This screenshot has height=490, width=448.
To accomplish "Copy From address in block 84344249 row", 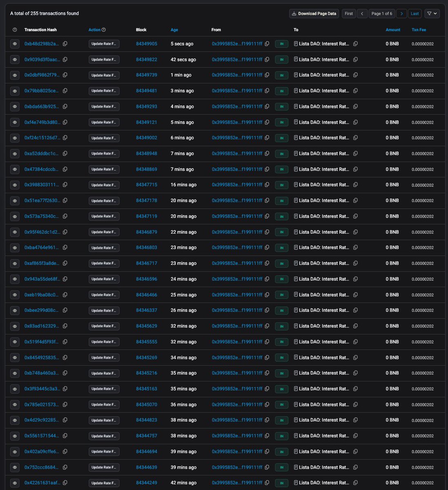I will tap(267, 483).
